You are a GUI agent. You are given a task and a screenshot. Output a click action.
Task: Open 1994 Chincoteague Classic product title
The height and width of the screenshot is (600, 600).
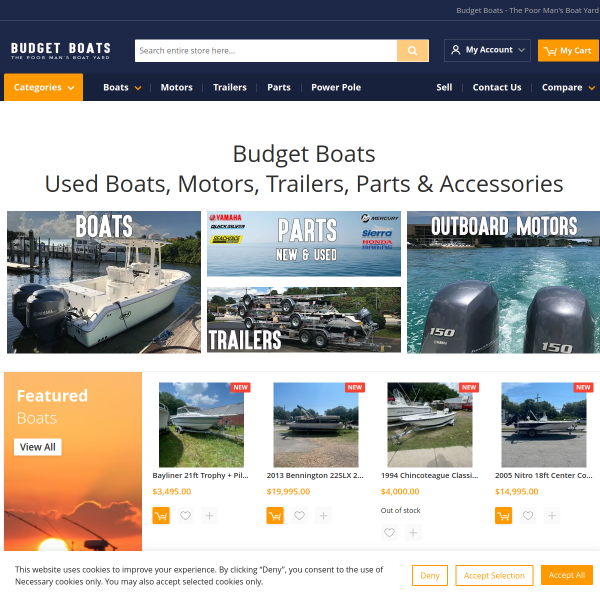coord(429,475)
